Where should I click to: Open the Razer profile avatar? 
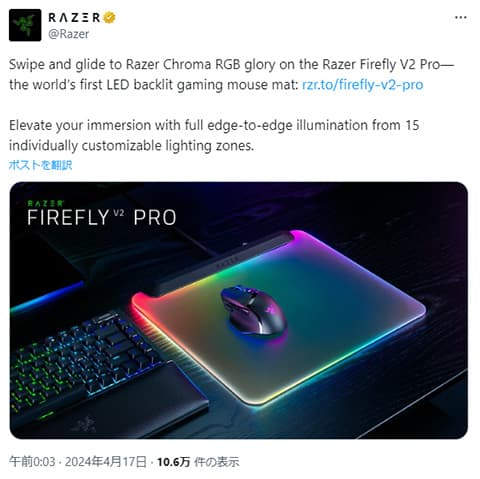pos(25,25)
